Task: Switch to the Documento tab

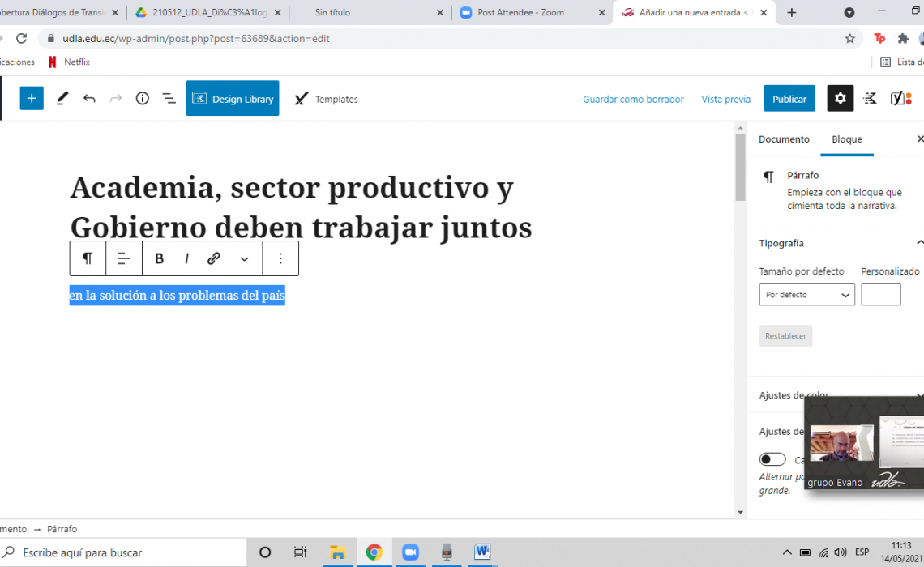Action: 784,139
